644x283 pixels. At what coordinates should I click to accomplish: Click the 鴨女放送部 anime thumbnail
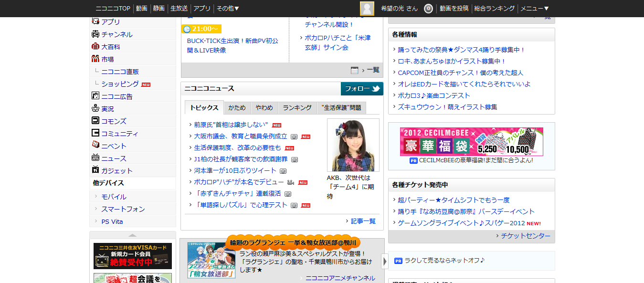(211, 260)
